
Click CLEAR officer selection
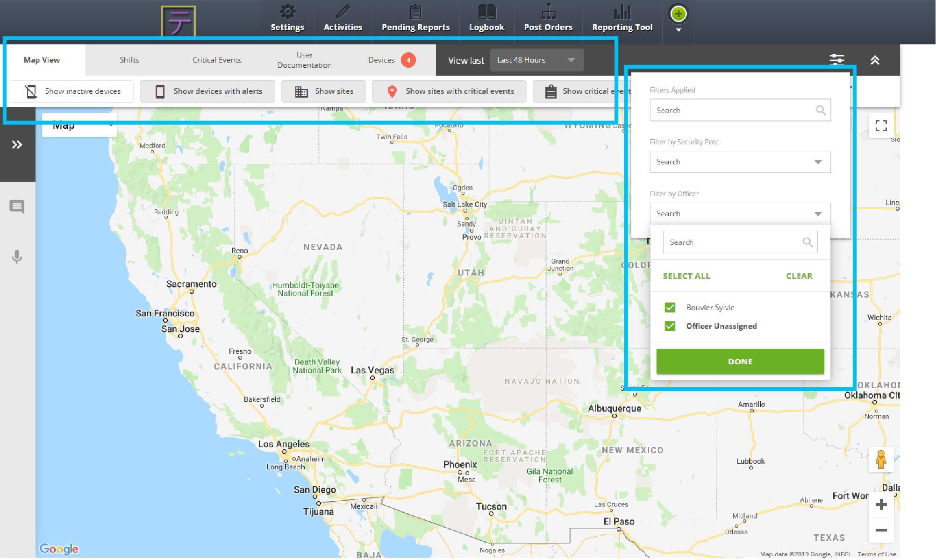tap(799, 276)
